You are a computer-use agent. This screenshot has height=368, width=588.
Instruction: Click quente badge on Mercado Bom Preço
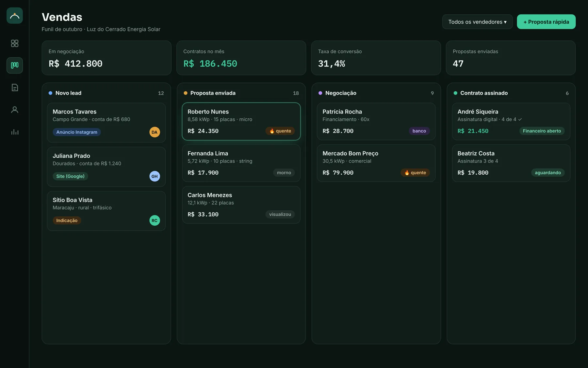415,173
